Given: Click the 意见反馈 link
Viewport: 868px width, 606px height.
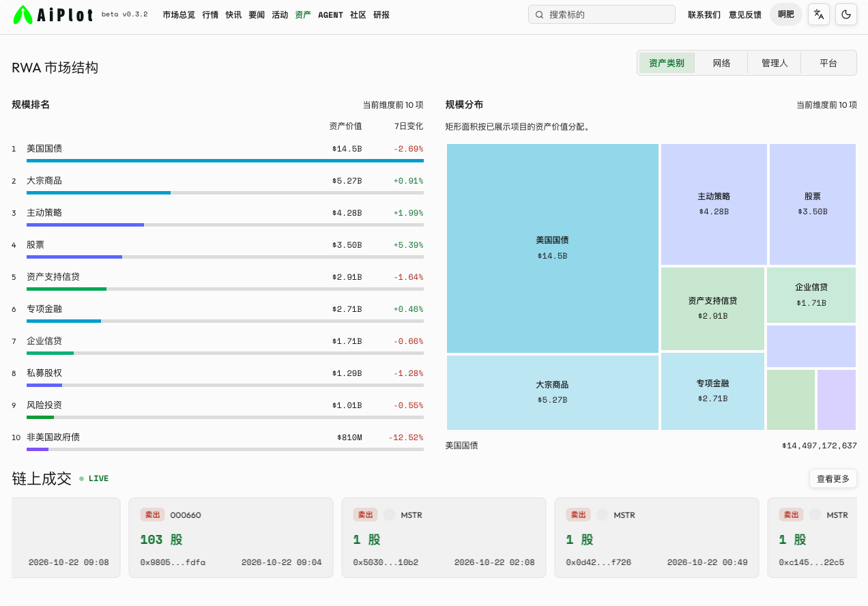Looking at the screenshot, I should pos(745,14).
